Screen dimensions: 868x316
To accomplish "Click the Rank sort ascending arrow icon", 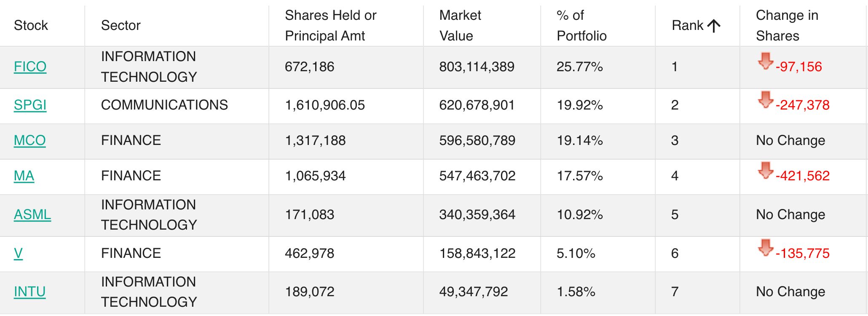I will tap(714, 26).
